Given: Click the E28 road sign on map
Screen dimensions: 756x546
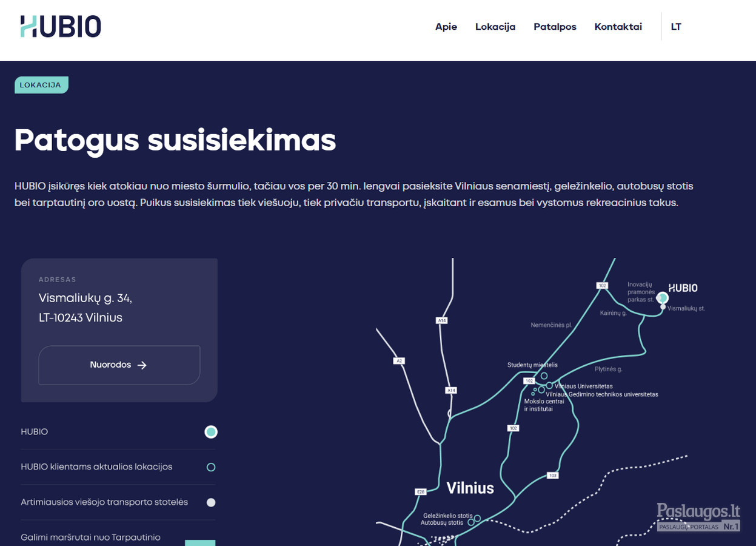Looking at the screenshot, I should click(x=421, y=491).
